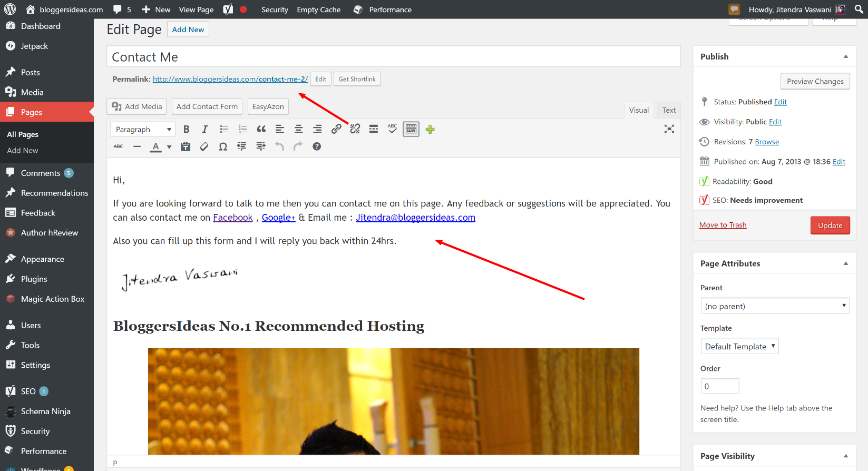
Task: Open the Paragraph format dropdown
Action: [143, 129]
